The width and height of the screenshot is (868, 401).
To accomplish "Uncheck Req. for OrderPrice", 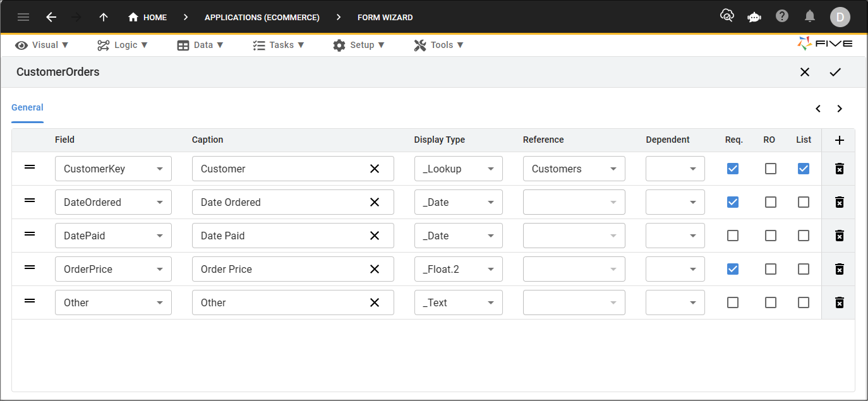I will (733, 269).
